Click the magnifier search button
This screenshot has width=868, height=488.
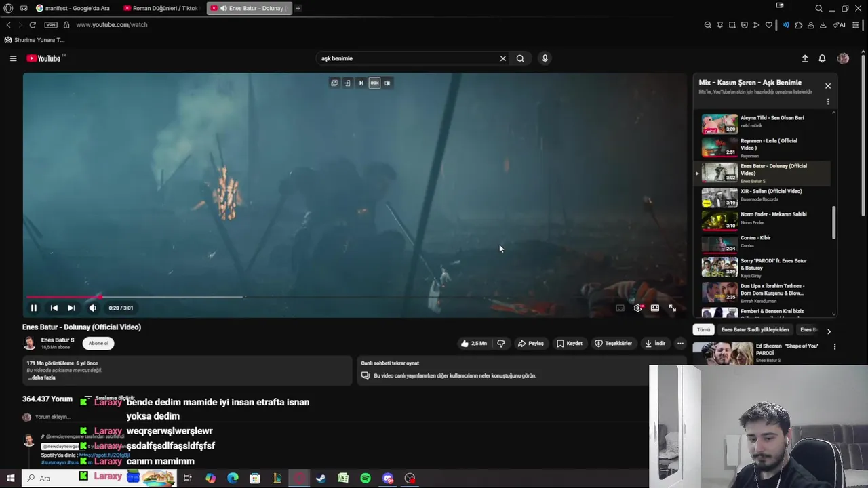[520, 58]
